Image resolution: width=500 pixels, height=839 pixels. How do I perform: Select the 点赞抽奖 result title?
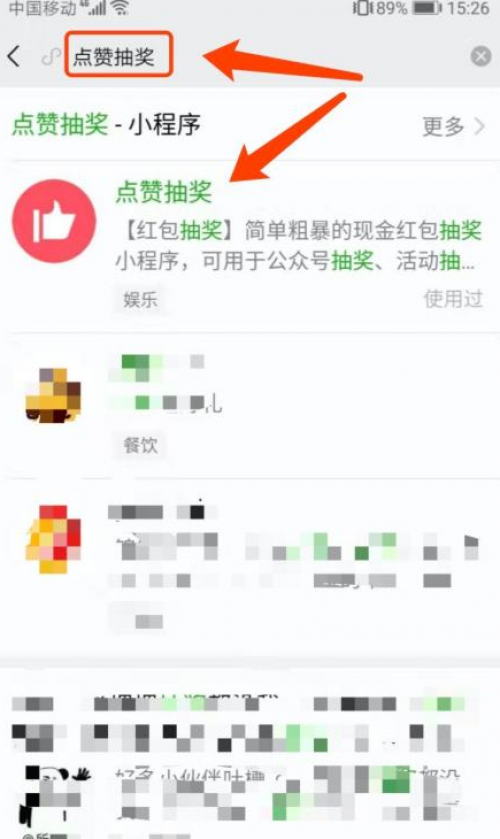click(x=164, y=192)
